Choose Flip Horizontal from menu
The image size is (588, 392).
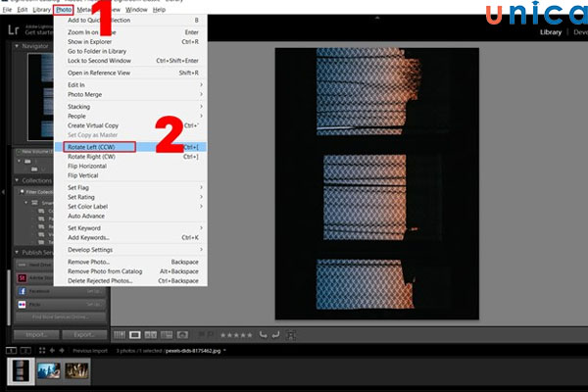[130, 166]
